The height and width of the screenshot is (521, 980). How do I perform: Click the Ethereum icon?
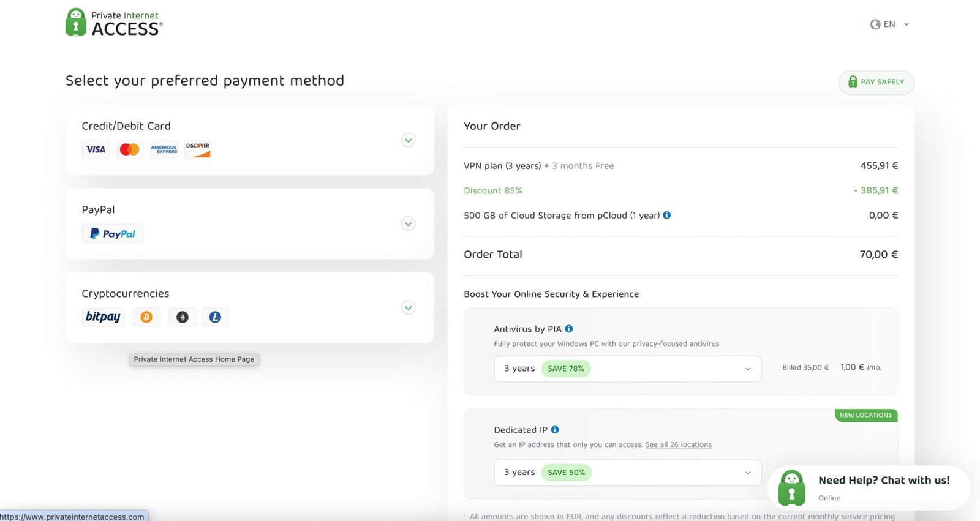pyautogui.click(x=183, y=317)
